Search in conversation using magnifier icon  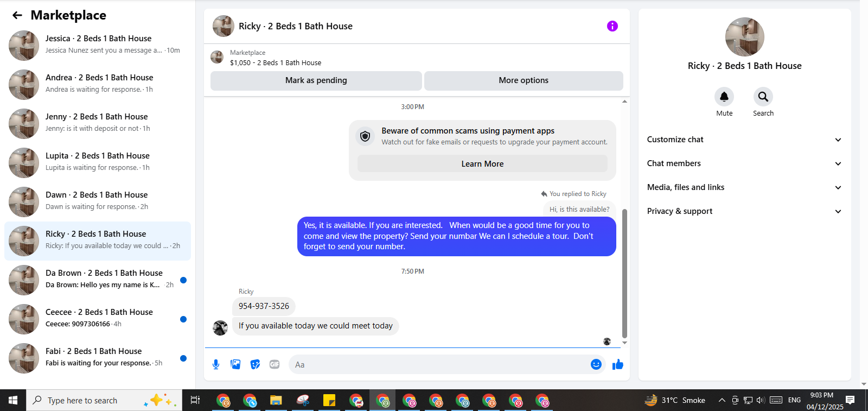763,97
